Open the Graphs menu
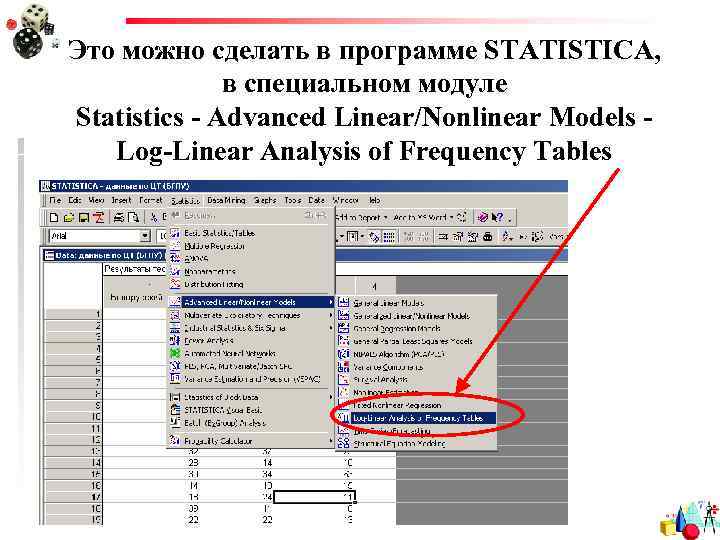 click(265, 200)
